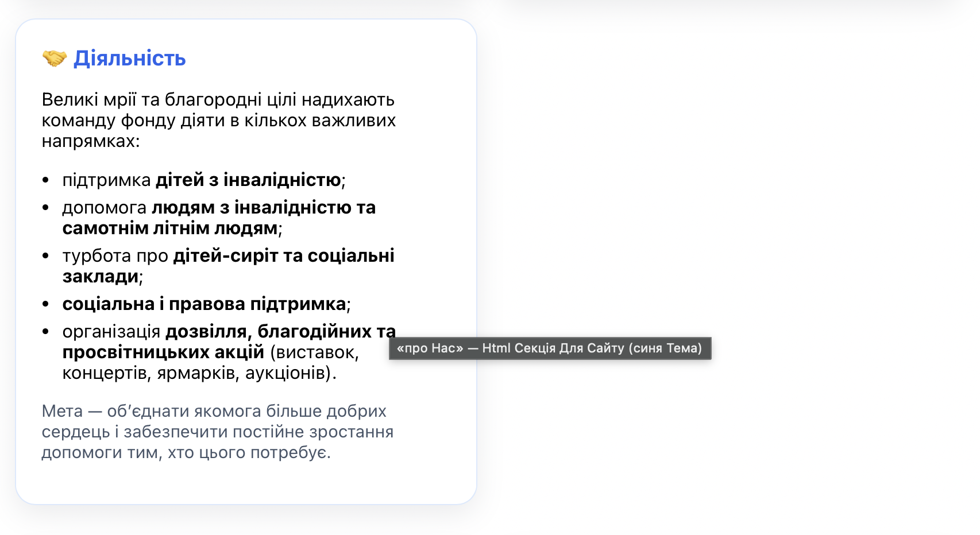Click the grey line "Мета — об'єднати якомога більше"

tap(214, 412)
